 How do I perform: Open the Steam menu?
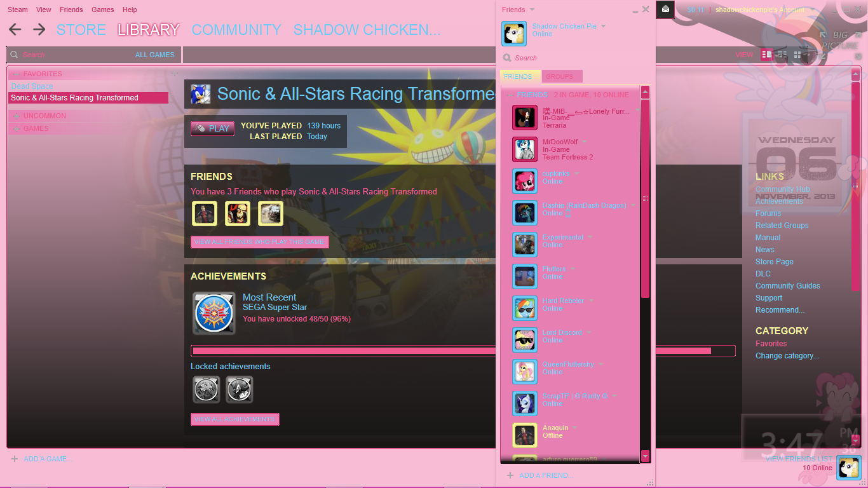[18, 10]
